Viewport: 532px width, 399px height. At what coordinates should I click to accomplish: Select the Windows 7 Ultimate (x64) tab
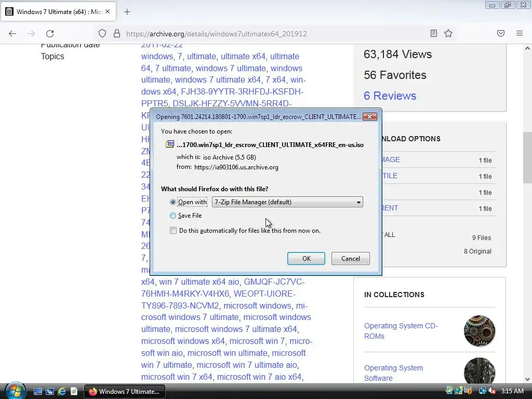[x=58, y=12]
